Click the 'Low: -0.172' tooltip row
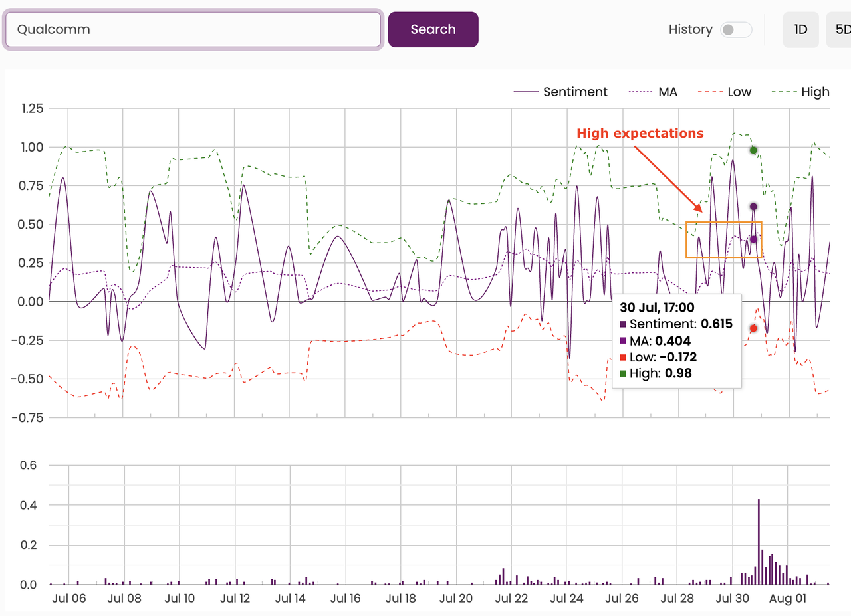This screenshot has width=851, height=616. (658, 357)
